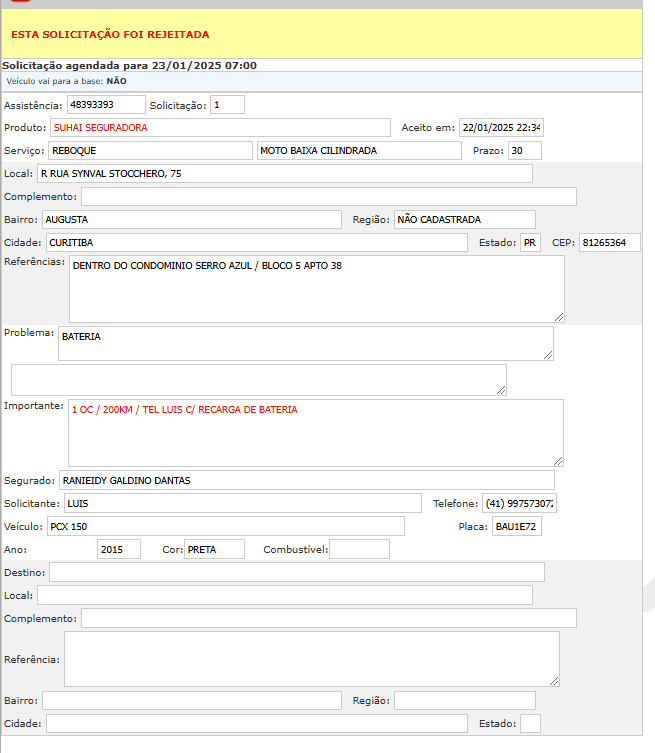Click the resize handle of the Referências text area
Viewport: 655px width, 753px height.
click(x=559, y=316)
